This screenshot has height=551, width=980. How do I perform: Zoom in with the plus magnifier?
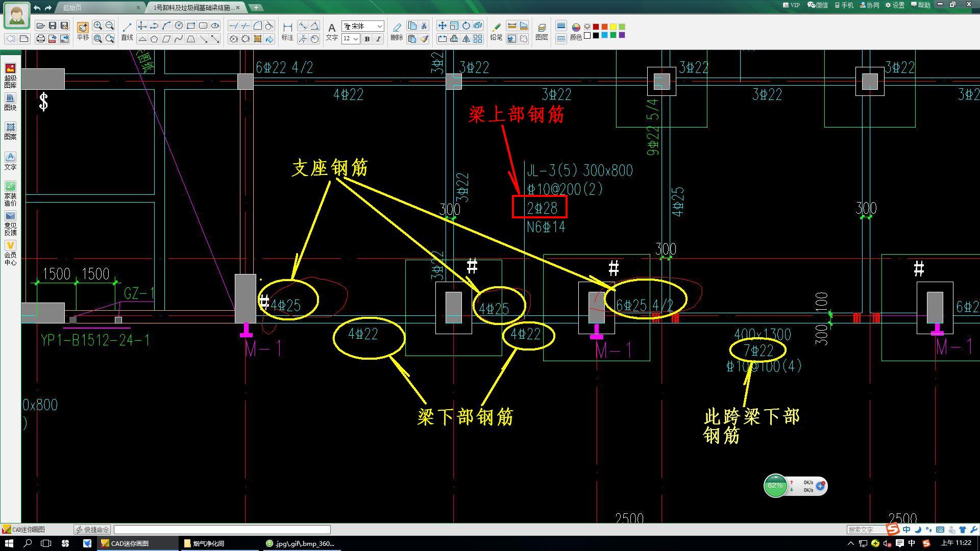97,26
